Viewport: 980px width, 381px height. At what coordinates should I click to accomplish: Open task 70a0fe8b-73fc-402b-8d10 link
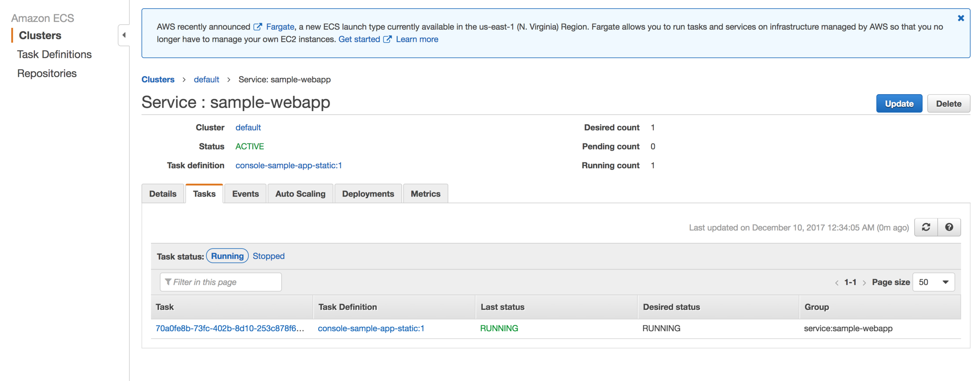coord(230,328)
